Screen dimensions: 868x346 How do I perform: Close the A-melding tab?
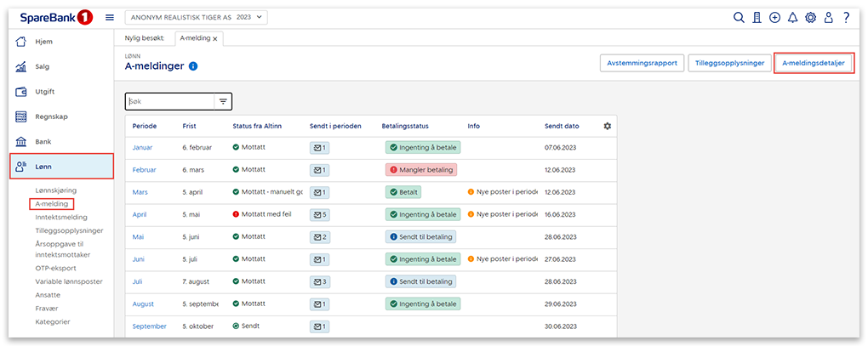(215, 38)
